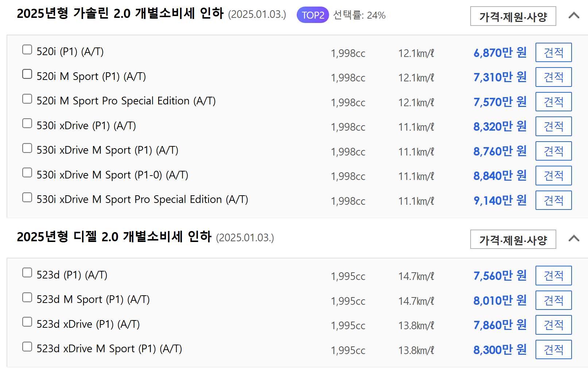Select the 523d xDrive (P1) (A/T) checkbox
Viewport: 588px width, 369px height.
pos(27,322)
